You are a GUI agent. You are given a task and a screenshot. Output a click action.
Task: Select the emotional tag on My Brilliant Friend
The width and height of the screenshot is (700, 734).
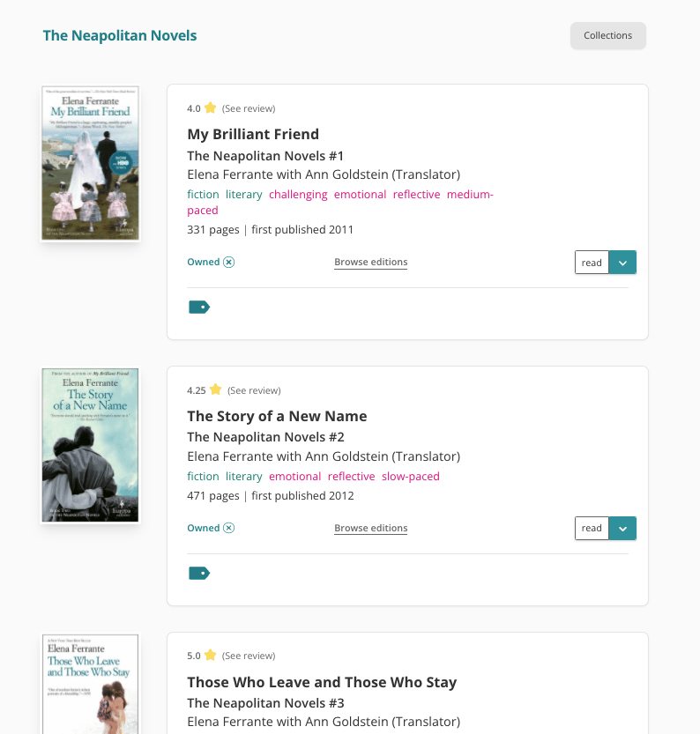pos(360,194)
